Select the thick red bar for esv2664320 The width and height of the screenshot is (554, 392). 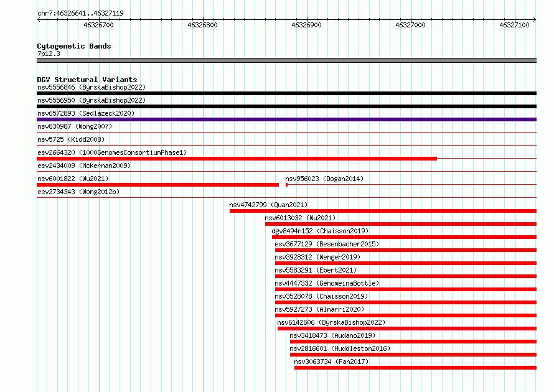(237, 159)
